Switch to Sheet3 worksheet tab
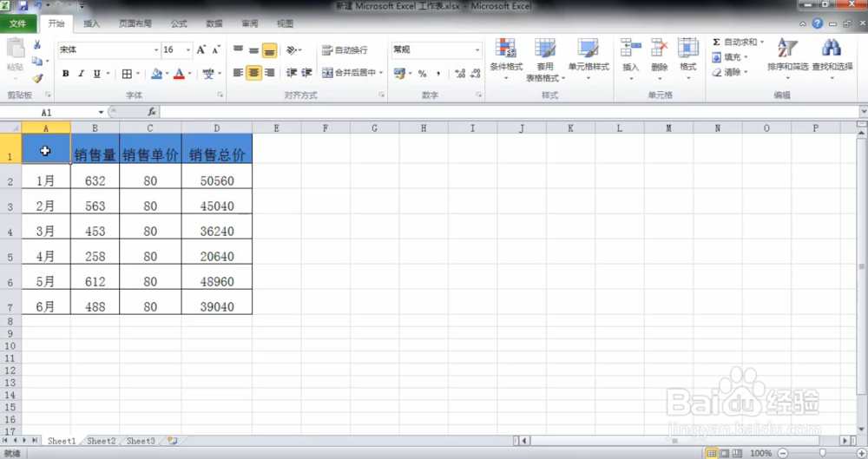868x459 pixels. point(141,442)
